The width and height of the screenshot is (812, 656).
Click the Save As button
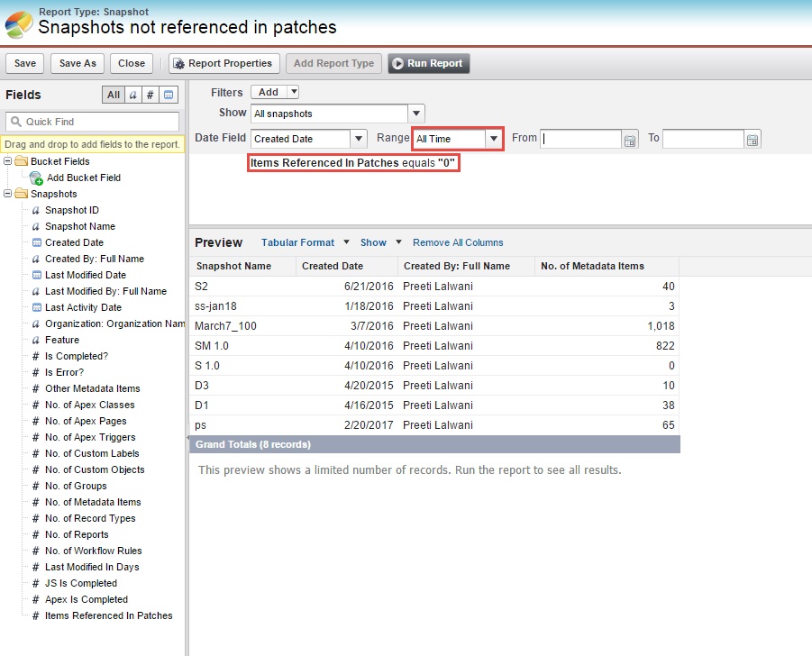click(x=78, y=63)
